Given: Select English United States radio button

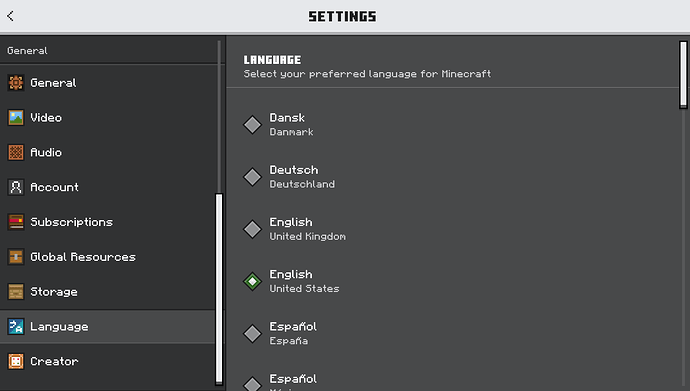Looking at the screenshot, I should [x=253, y=281].
